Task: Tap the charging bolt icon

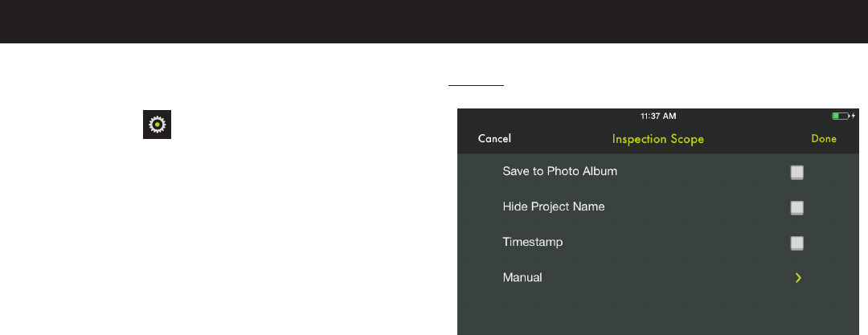Action: pos(854,116)
